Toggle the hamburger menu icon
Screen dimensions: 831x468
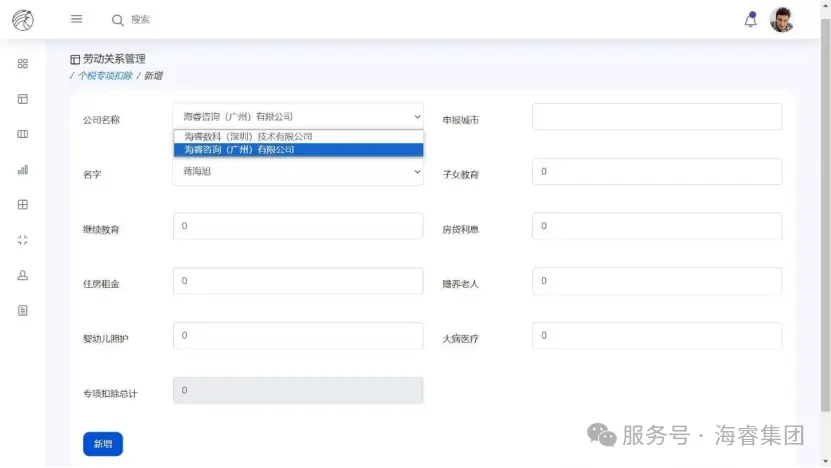click(x=77, y=19)
